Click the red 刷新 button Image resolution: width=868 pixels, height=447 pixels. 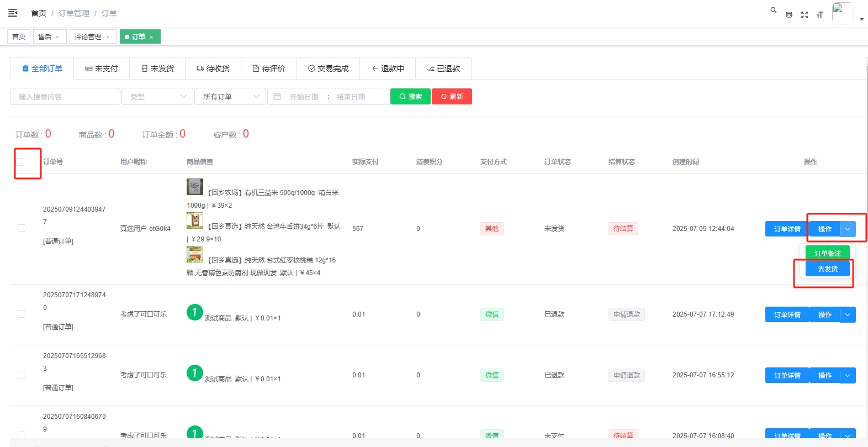click(x=452, y=97)
